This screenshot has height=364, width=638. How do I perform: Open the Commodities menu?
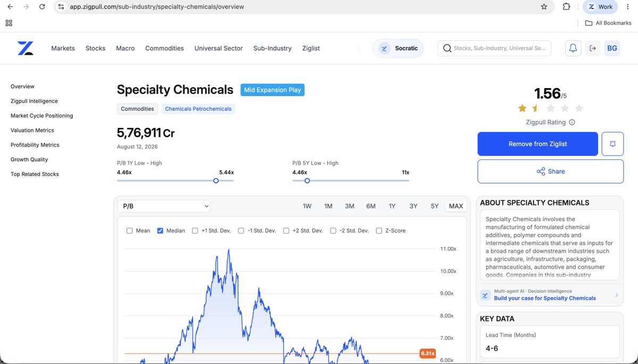click(164, 48)
